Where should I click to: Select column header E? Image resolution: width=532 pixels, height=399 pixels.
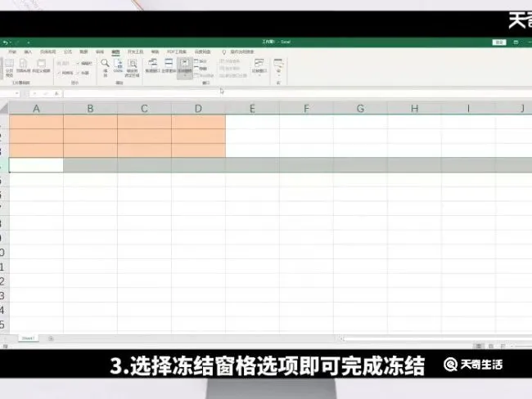click(x=252, y=109)
